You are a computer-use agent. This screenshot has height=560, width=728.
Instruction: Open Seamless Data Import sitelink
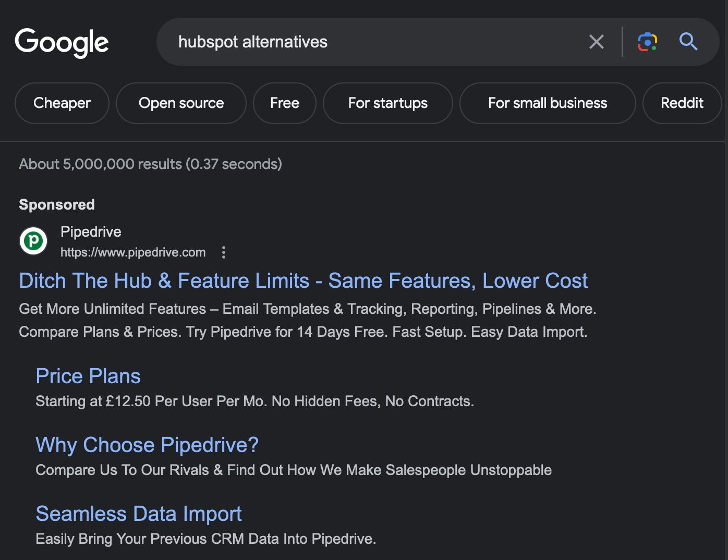click(x=139, y=514)
